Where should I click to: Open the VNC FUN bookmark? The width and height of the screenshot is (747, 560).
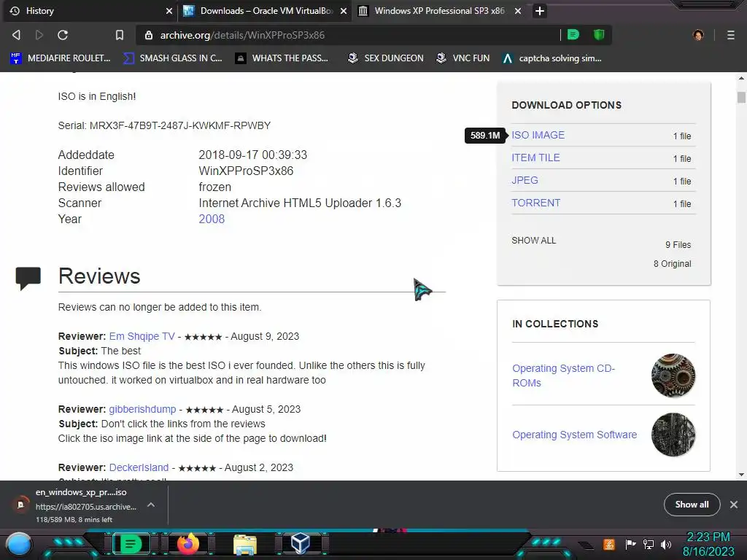[x=463, y=58]
